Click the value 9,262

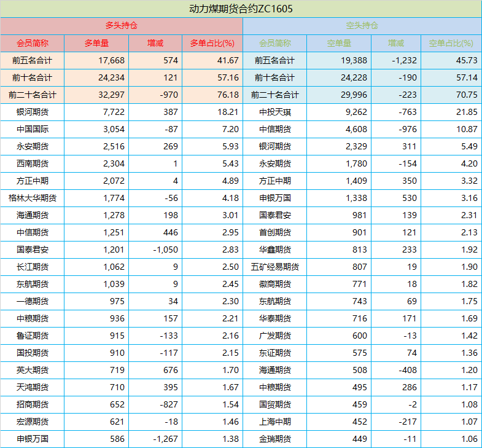point(356,112)
